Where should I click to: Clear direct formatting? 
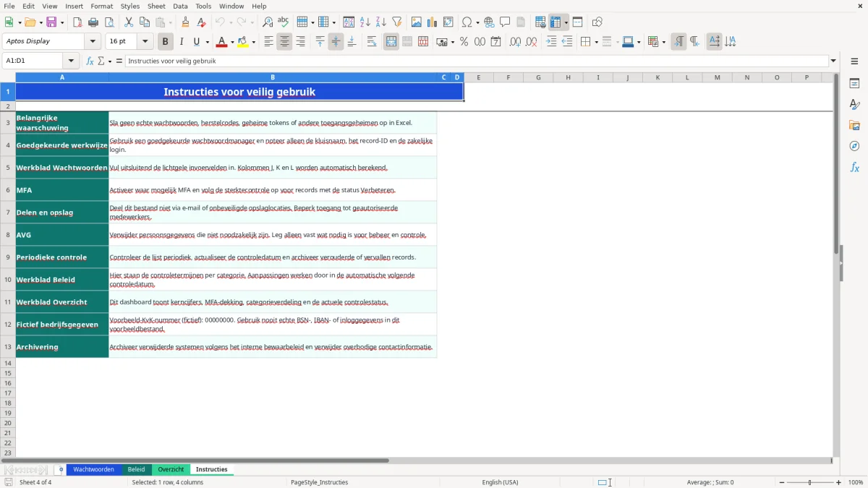coord(202,22)
